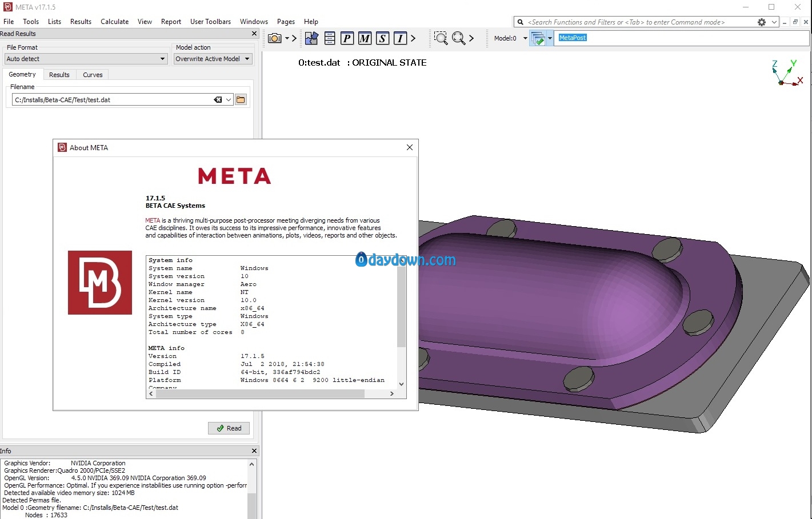Select the "Nodes : 17633" line in the Info panel
The height and width of the screenshot is (519, 812).
click(46, 515)
